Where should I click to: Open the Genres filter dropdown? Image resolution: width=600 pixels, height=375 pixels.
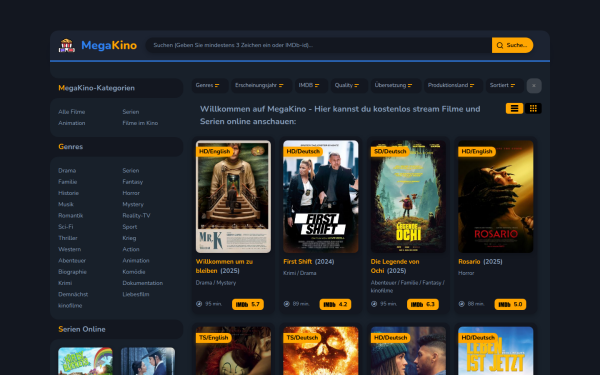tap(210, 85)
